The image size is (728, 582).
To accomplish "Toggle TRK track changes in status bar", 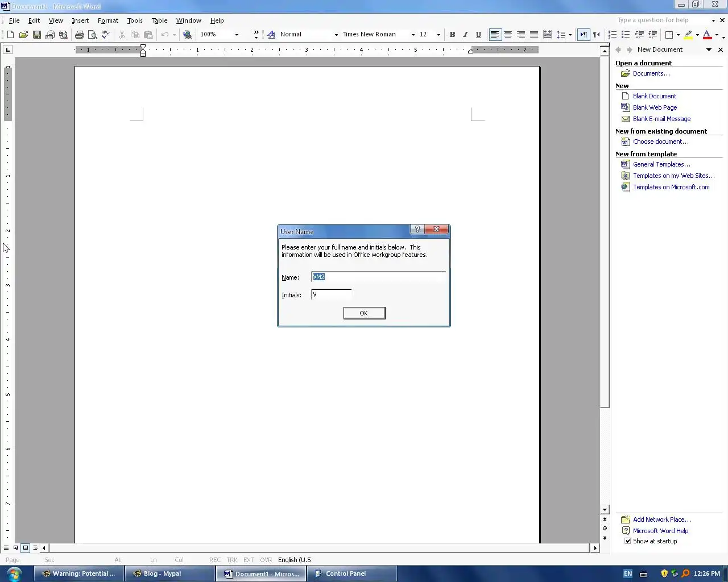I will click(231, 560).
